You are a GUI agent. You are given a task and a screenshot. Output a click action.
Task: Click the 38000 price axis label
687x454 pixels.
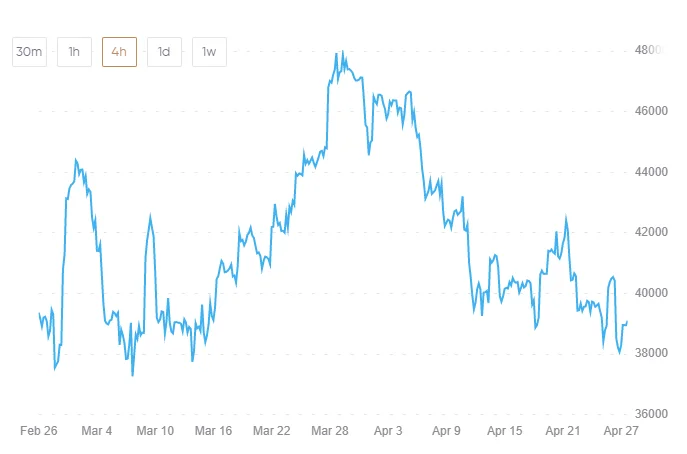(651, 353)
